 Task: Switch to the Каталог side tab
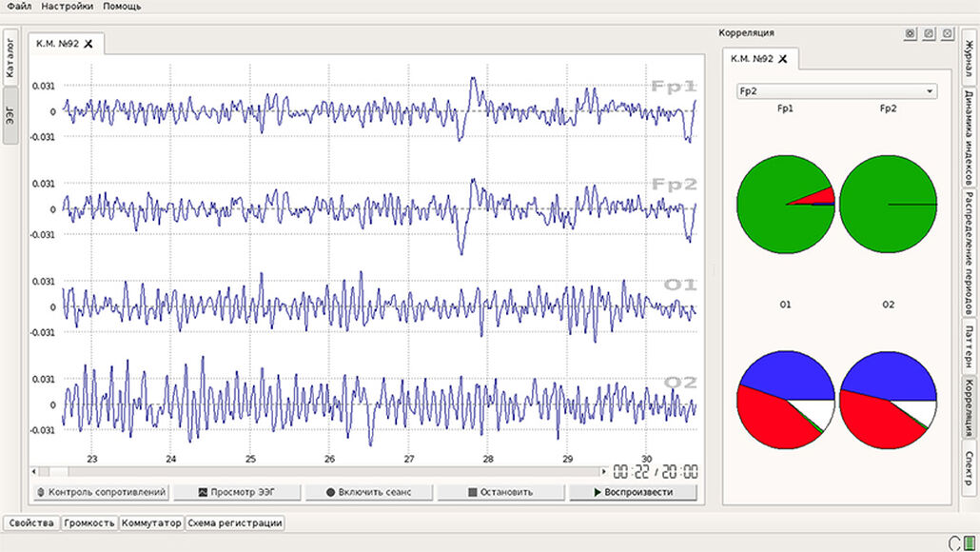point(10,57)
